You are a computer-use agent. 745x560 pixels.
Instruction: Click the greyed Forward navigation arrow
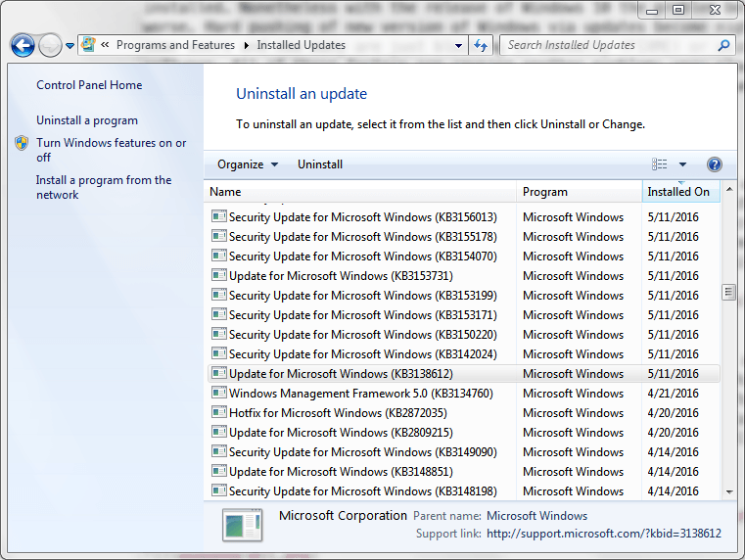50,46
